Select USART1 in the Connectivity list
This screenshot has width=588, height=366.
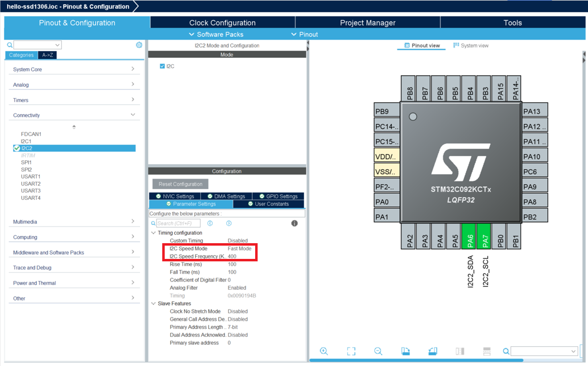(x=30, y=176)
